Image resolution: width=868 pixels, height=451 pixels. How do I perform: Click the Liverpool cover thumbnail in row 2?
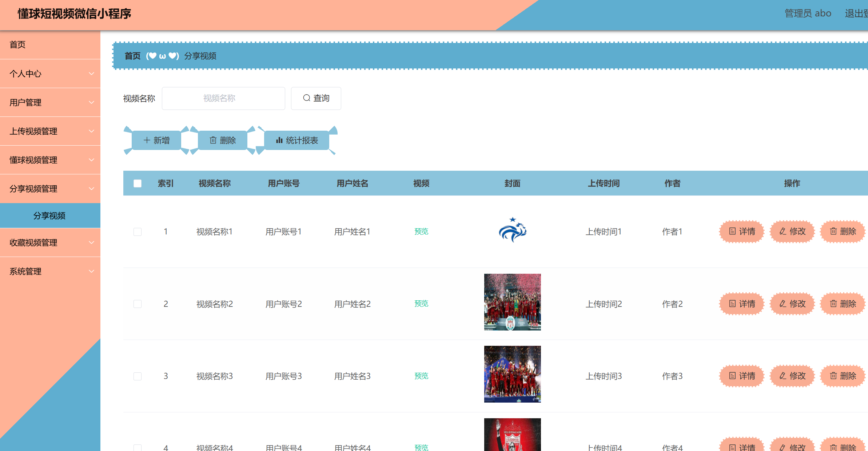(x=512, y=302)
